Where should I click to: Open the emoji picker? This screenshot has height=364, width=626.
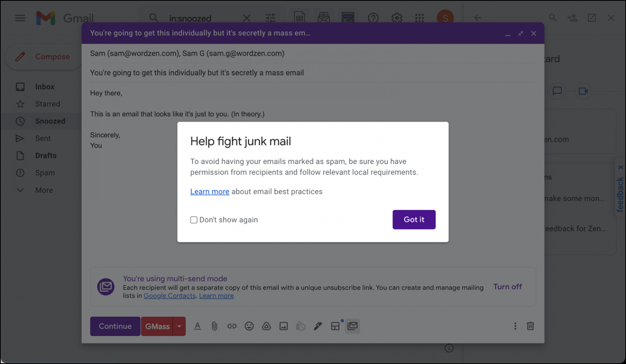coord(249,326)
